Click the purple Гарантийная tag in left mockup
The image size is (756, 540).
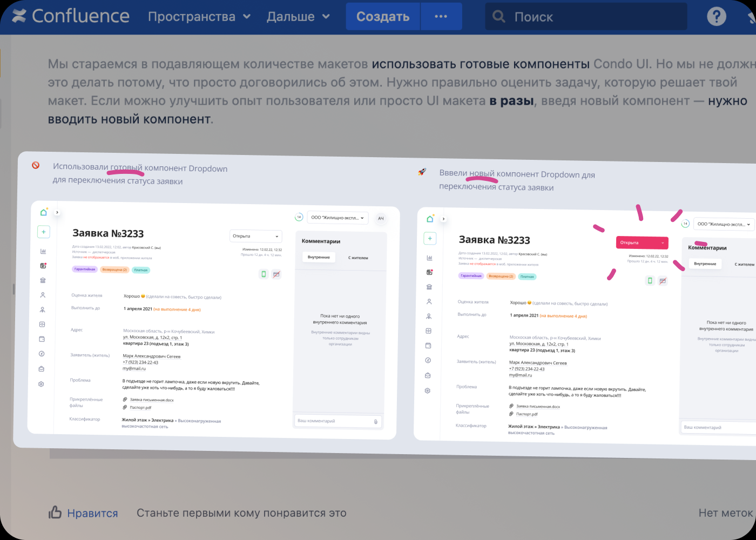[x=85, y=269]
